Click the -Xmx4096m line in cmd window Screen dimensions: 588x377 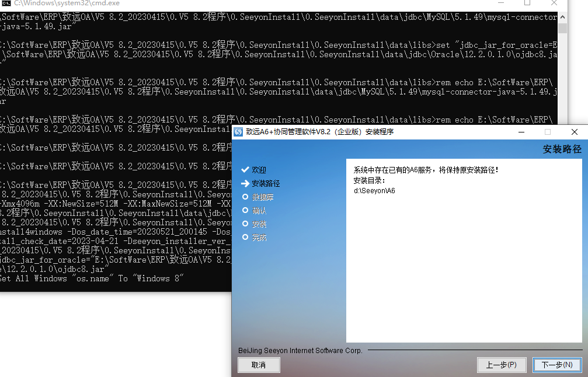[116, 204]
